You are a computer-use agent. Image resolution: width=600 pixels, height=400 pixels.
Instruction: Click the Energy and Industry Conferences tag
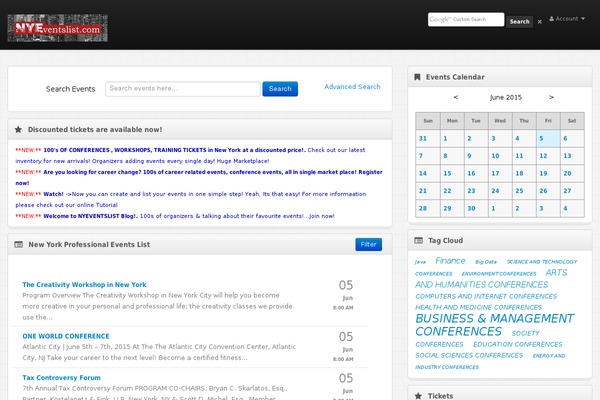click(x=490, y=361)
